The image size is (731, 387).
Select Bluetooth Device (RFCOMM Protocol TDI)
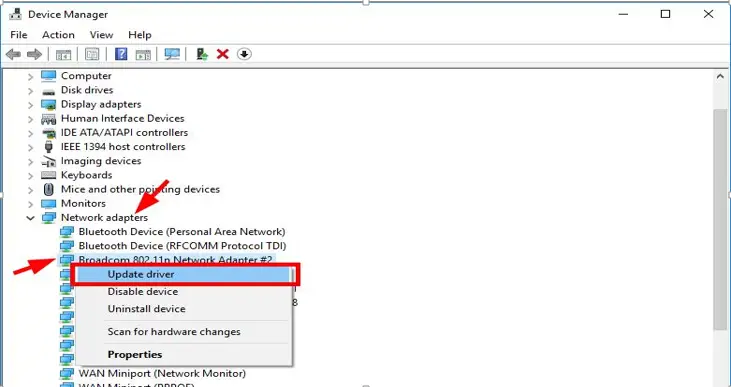tap(182, 246)
